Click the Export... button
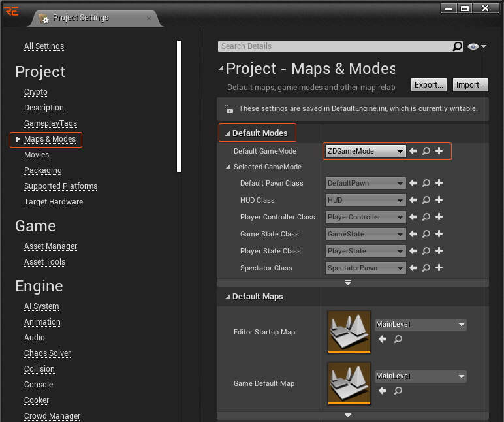The image size is (504, 422). pos(429,85)
